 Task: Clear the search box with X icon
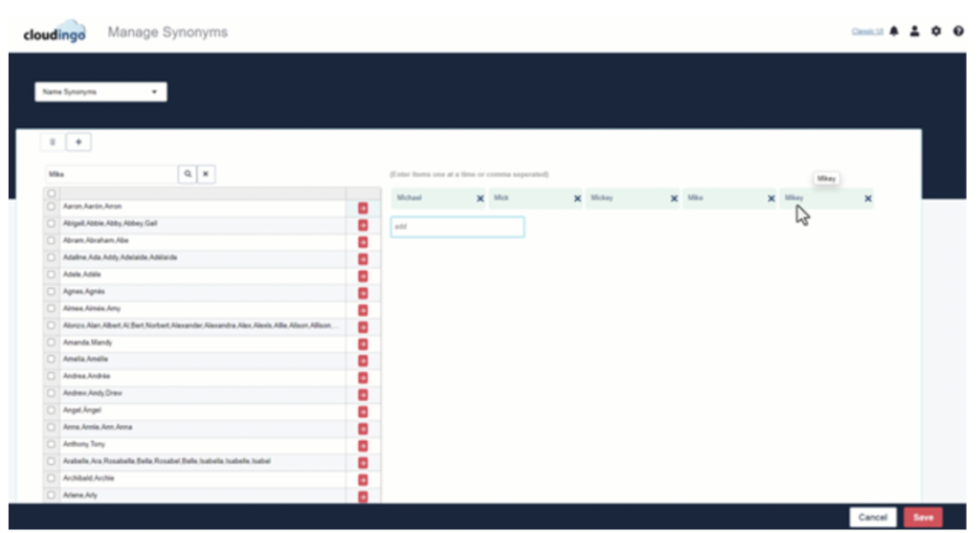[x=206, y=174]
